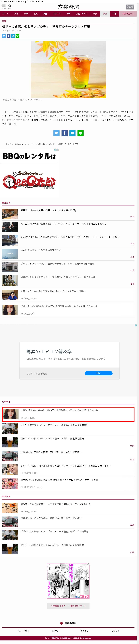Click the search magnifier icon
This screenshot has height=644, width=139.
coord(10,6)
